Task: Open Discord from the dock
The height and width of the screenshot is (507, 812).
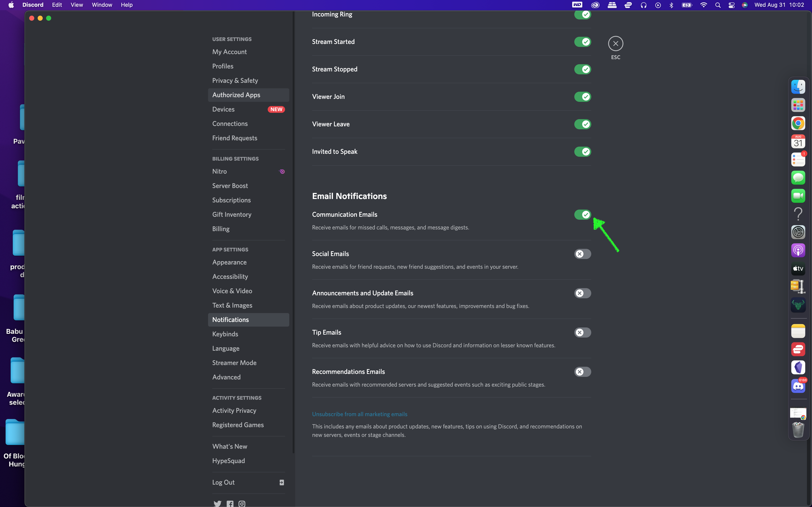Action: click(798, 386)
